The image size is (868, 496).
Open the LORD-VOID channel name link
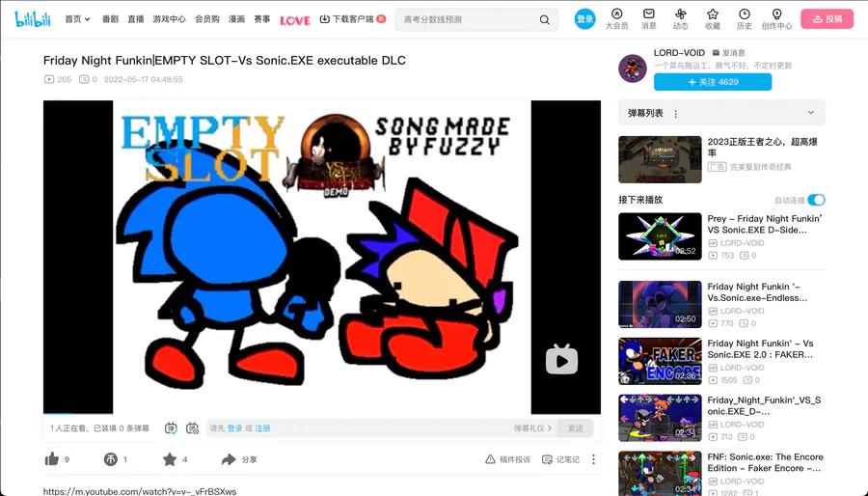pos(679,52)
